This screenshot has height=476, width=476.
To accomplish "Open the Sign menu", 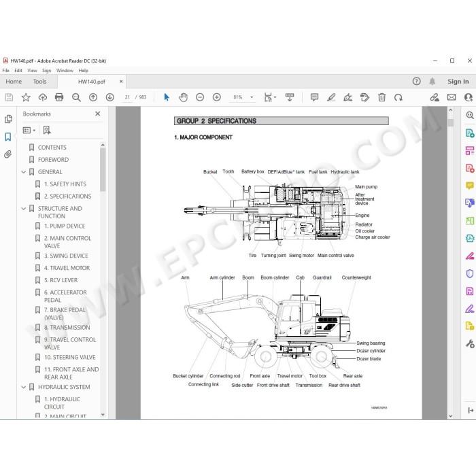I will point(46,71).
